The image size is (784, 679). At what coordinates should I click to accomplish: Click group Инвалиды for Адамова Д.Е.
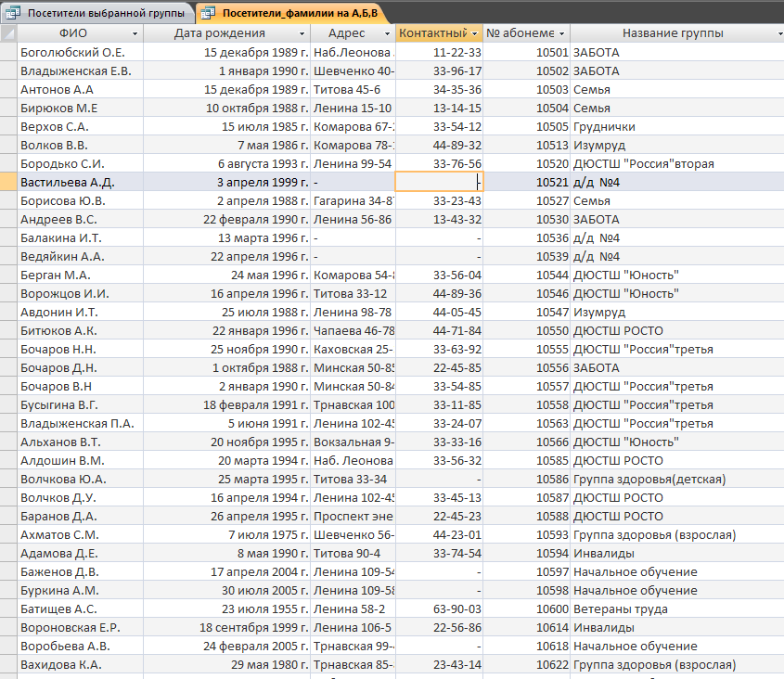click(677, 553)
